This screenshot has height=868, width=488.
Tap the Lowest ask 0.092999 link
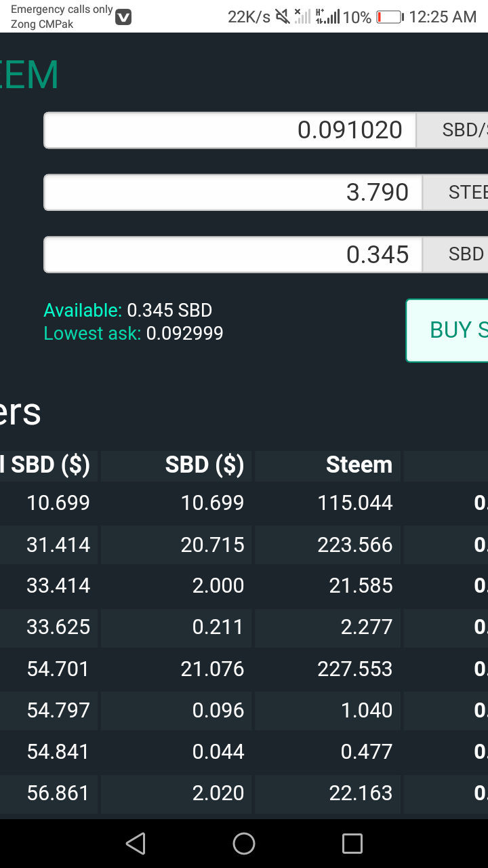pos(134,334)
